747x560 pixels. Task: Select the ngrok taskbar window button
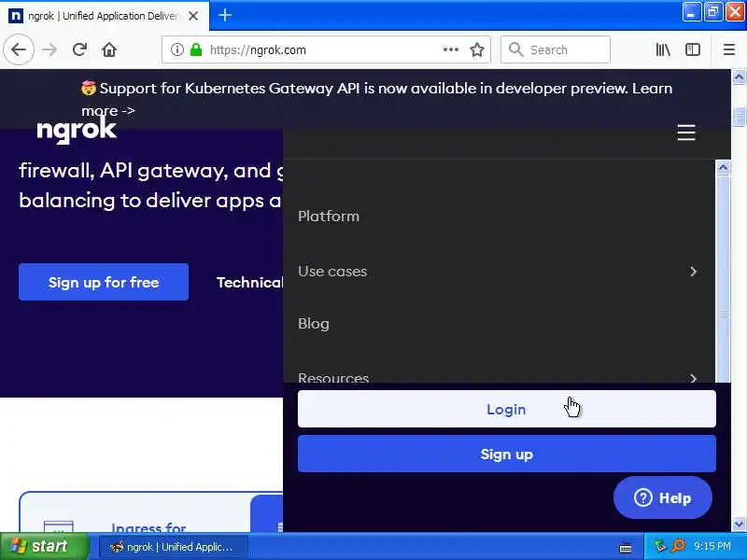[x=174, y=547]
